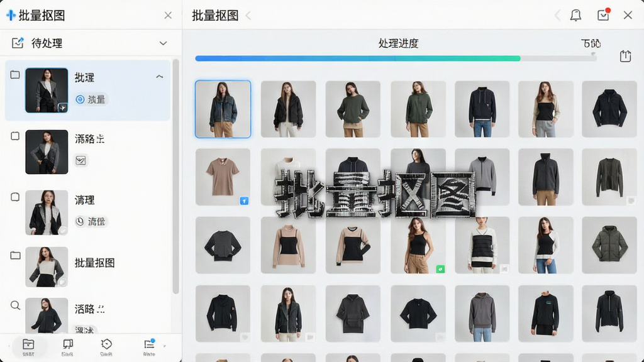Open the first bottom toolbar folder icon
Viewport: 644px width, 362px height.
coord(28,344)
